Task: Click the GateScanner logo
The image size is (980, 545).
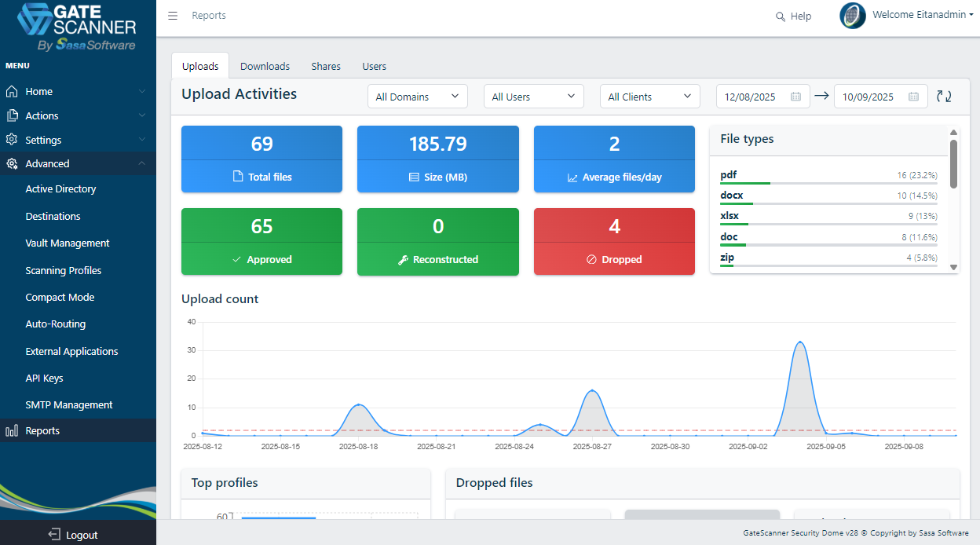Action: click(78, 27)
